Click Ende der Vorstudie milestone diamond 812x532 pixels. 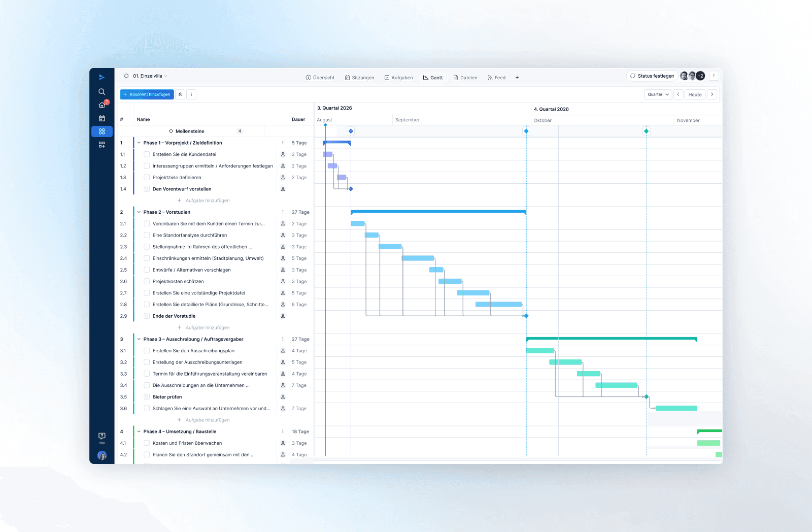526,316
